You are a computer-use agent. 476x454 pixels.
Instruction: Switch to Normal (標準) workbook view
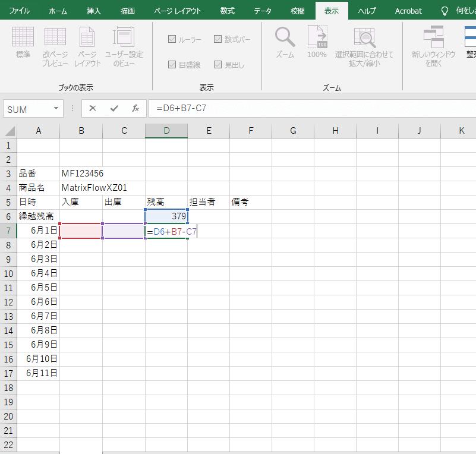23,42
